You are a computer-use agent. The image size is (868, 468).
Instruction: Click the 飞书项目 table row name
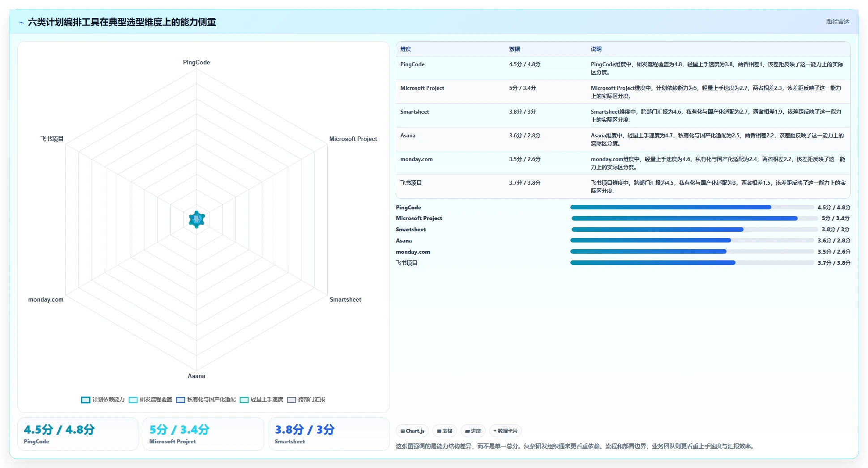click(411, 183)
